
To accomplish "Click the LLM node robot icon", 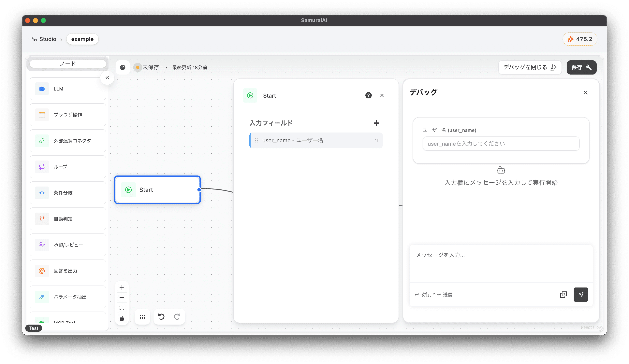I will (42, 89).
